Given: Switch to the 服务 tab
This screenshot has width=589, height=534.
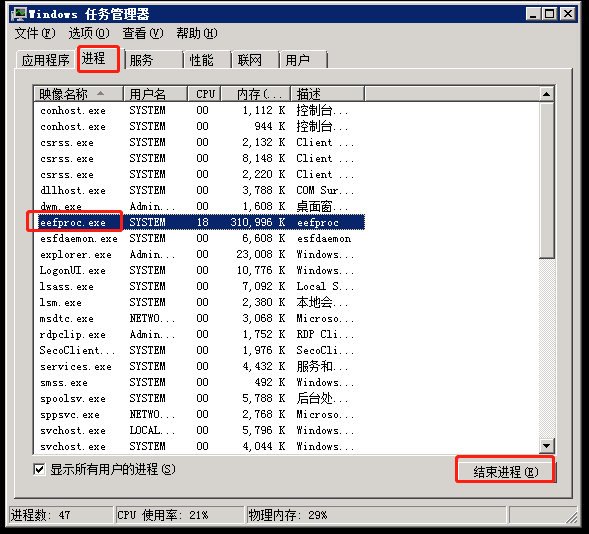Looking at the screenshot, I should pyautogui.click(x=154, y=60).
